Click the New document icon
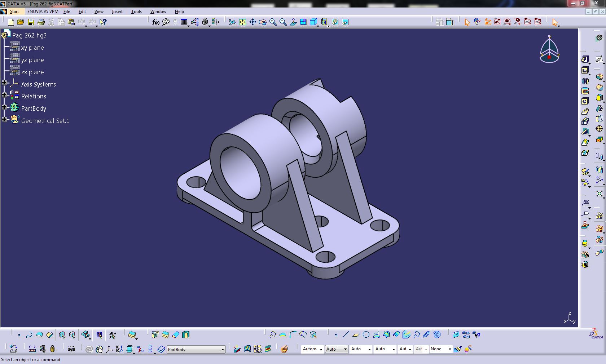 coord(11,22)
